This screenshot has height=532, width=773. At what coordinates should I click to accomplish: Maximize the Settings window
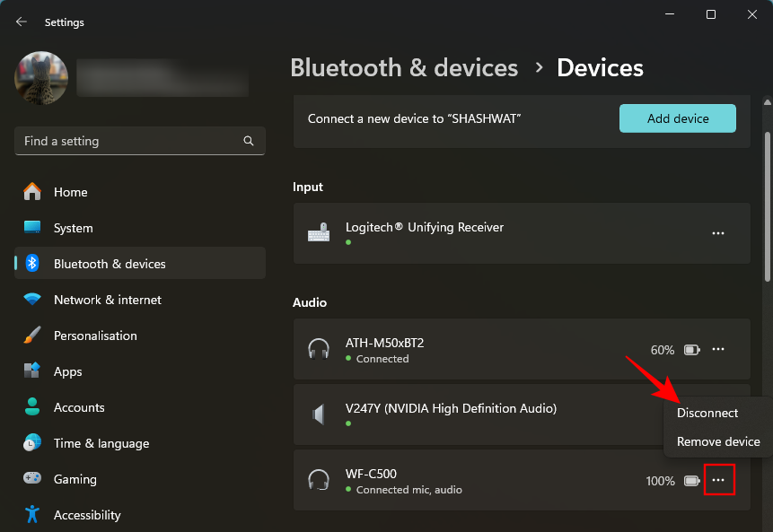(x=710, y=14)
